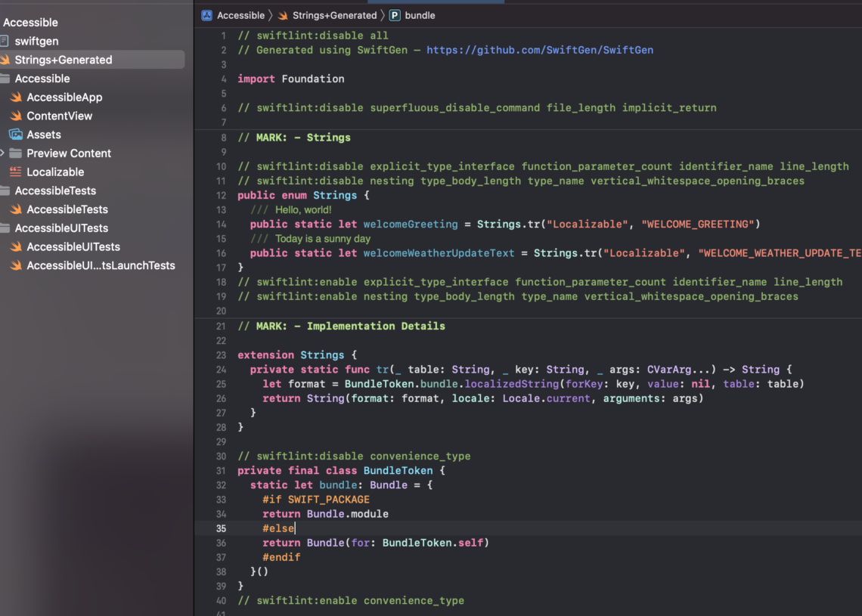
Task: Select the AccessibleTests group folder
Action: tap(55, 191)
